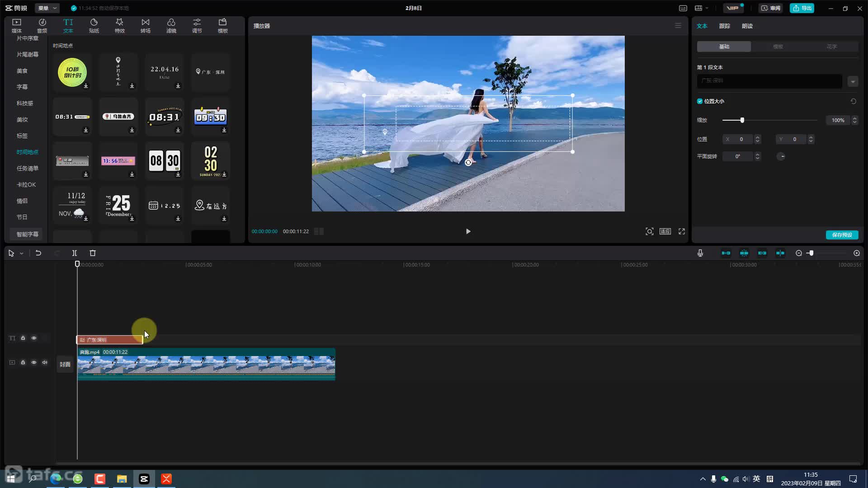868x488 pixels.
Task: Toggle the third linkage icon in timeline toolbar
Action: (x=762, y=253)
